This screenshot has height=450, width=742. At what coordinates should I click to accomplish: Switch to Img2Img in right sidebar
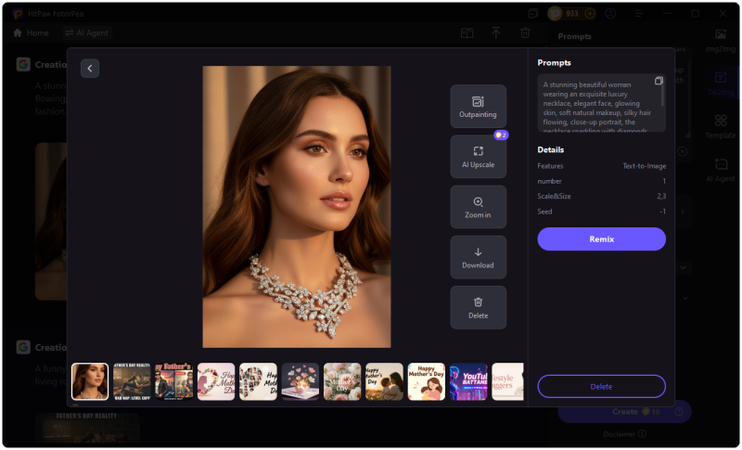[x=720, y=40]
